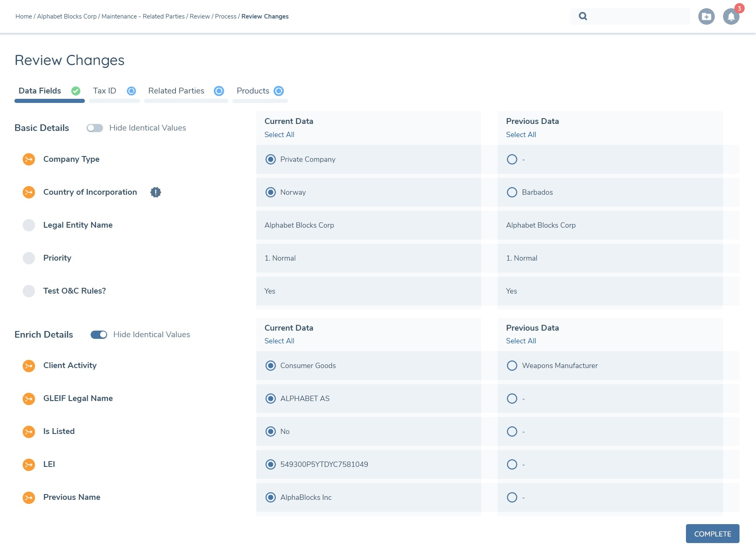Click the orange change icon beside LEI
The image size is (756, 555).
(28, 464)
